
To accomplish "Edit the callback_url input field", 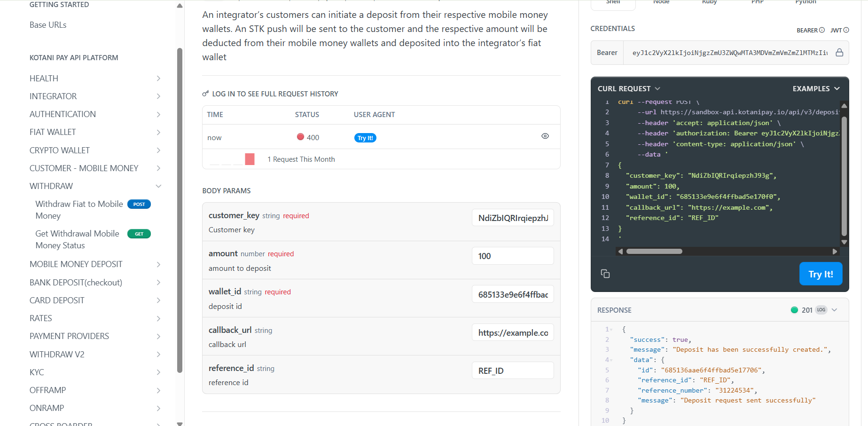I will [513, 332].
